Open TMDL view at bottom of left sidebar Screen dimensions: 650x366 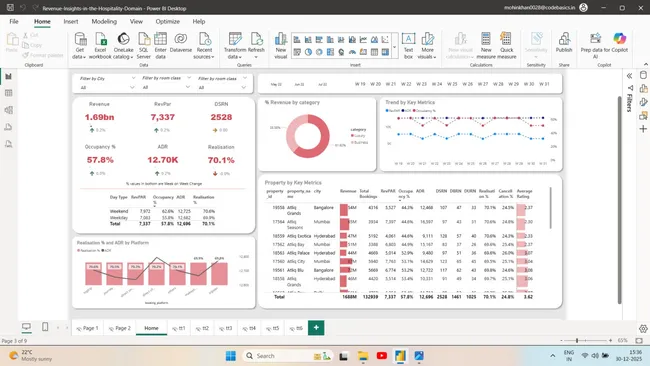pos(8,144)
